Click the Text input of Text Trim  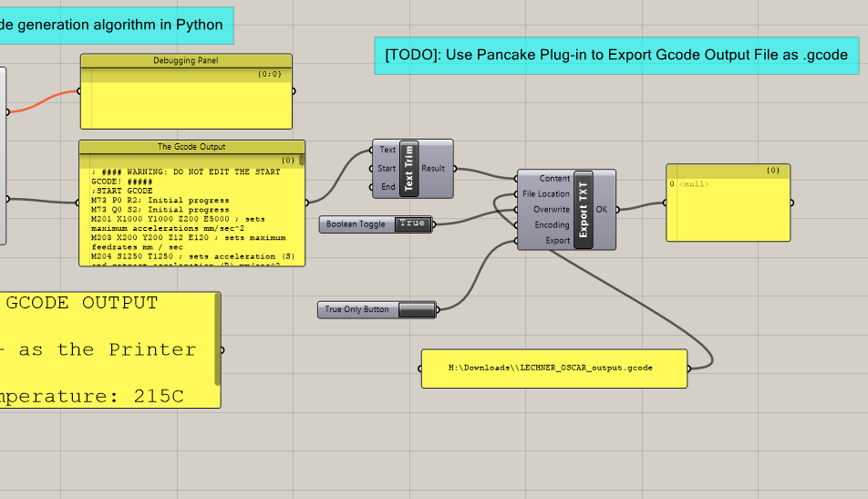point(387,150)
